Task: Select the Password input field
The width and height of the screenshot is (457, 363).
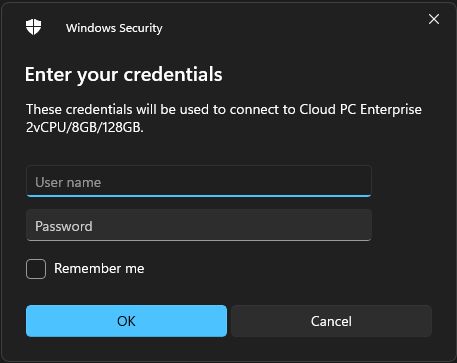Action: point(199,225)
